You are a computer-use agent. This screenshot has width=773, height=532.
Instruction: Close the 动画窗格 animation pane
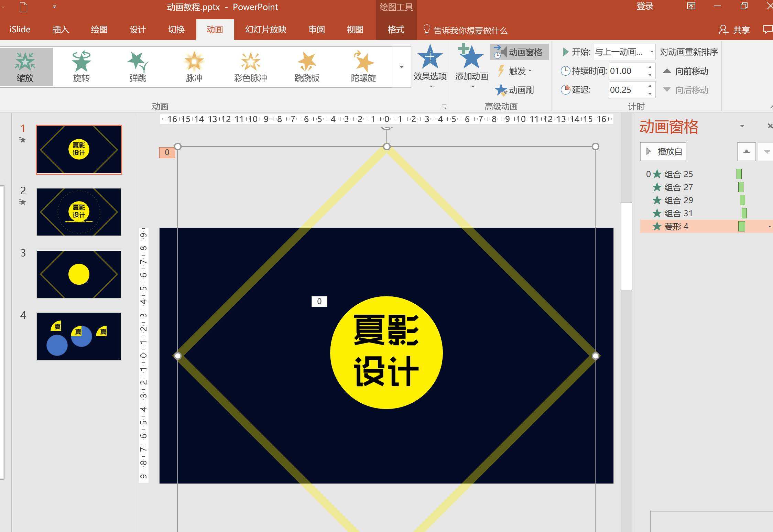point(770,126)
